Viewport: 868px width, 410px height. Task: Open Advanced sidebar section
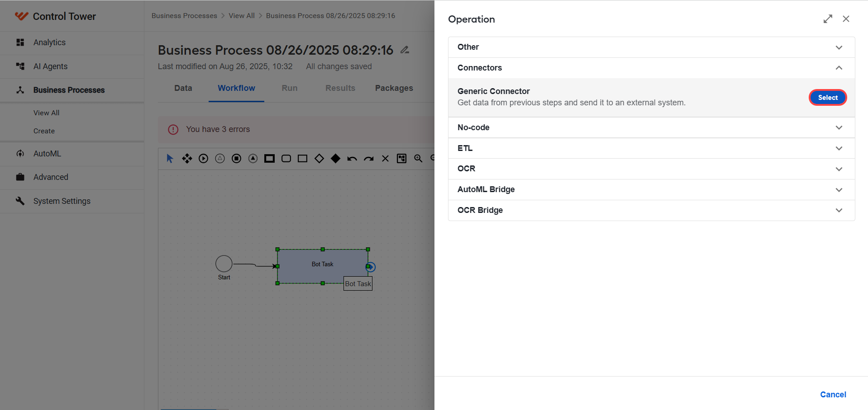72,177
